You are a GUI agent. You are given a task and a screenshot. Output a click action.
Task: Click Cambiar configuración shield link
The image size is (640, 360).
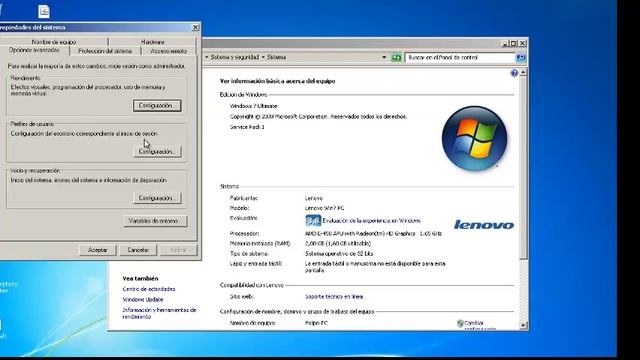click(476, 325)
